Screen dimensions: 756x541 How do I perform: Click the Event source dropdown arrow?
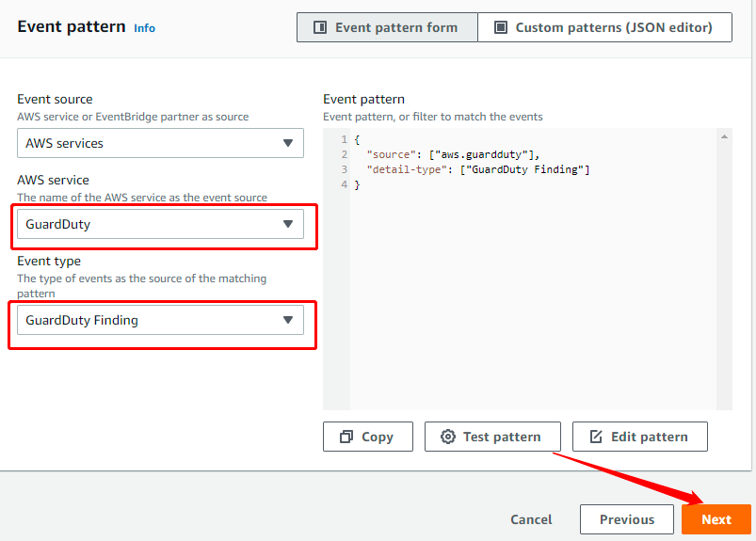(288, 143)
